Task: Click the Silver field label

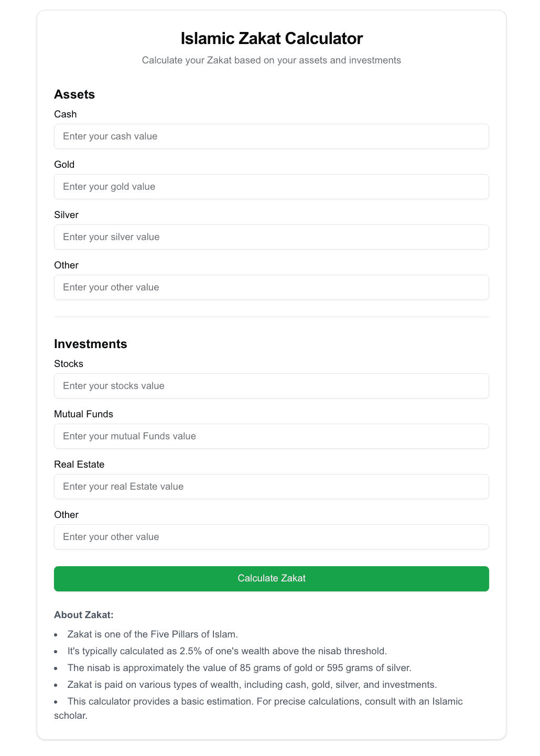Action: tap(66, 215)
